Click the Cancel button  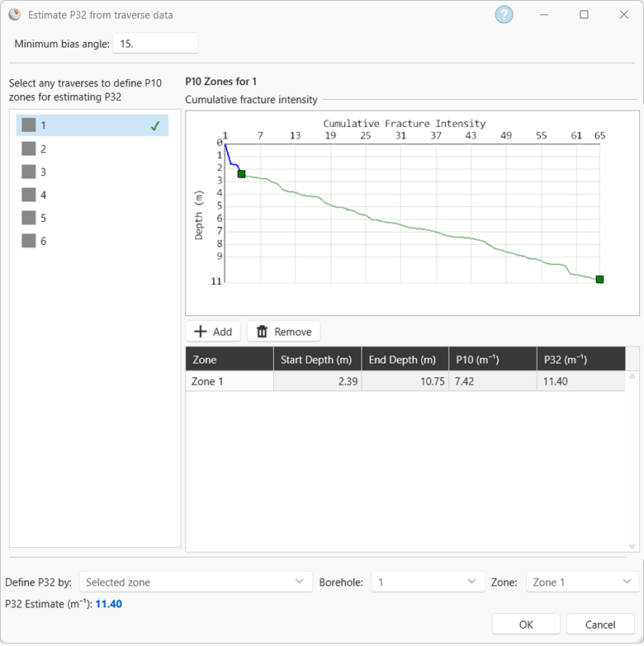pyautogui.click(x=600, y=625)
